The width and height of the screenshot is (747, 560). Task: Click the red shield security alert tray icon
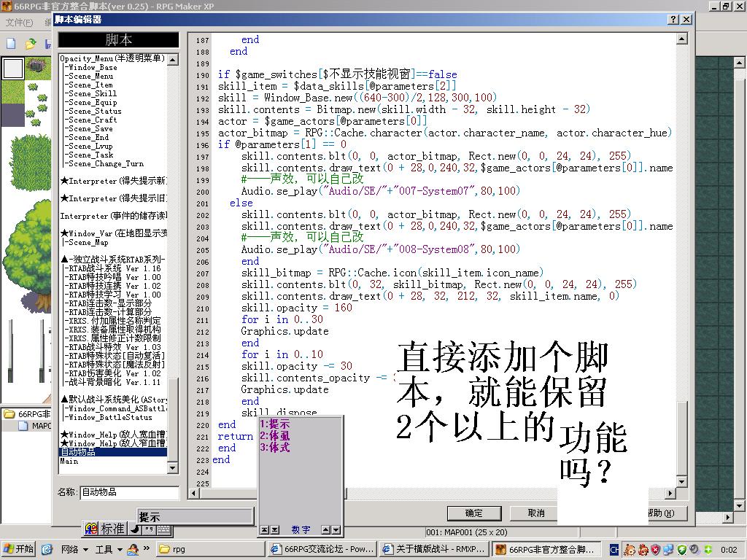click(656, 550)
